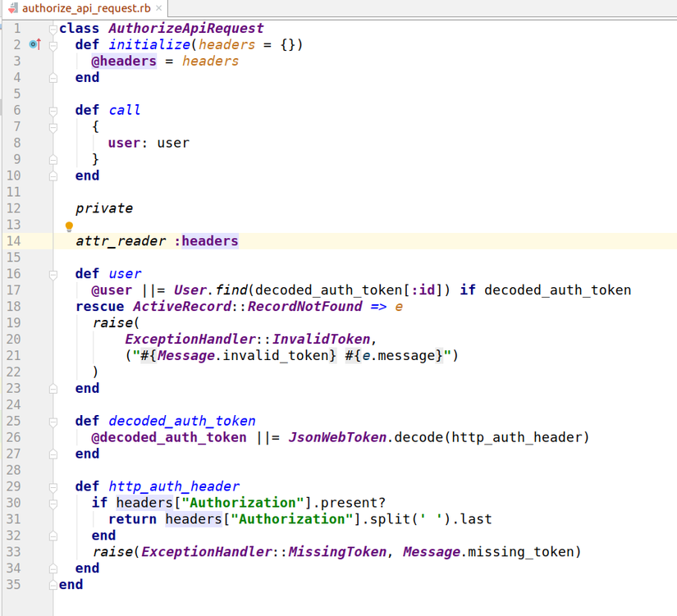This screenshot has width=677, height=616.
Task: Click the fold end marker on line 32
Action: tap(53, 536)
